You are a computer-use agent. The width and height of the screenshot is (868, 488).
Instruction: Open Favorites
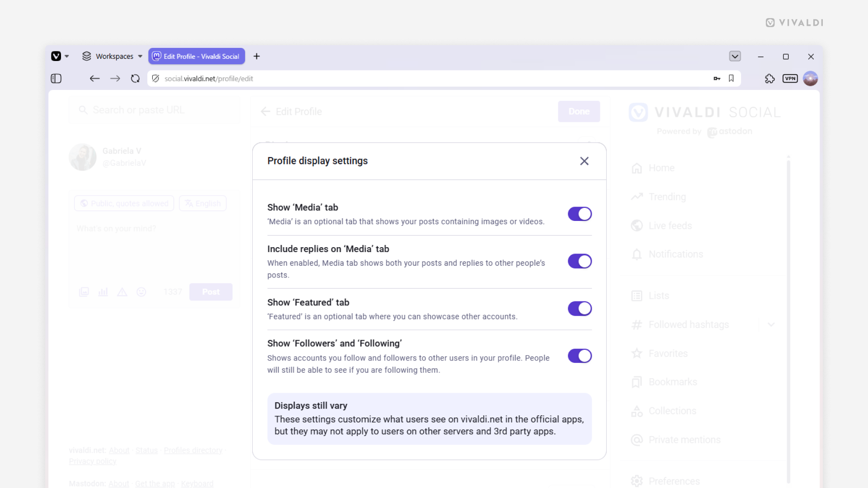click(659, 354)
